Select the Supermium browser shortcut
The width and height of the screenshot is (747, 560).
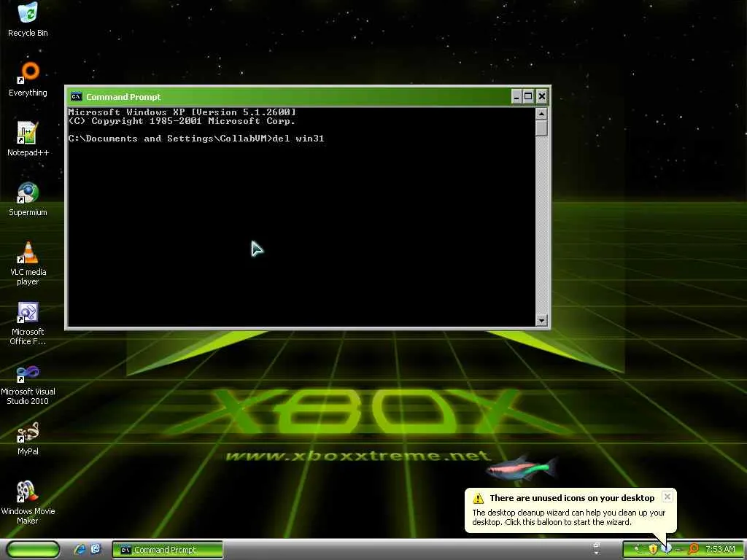28,199
